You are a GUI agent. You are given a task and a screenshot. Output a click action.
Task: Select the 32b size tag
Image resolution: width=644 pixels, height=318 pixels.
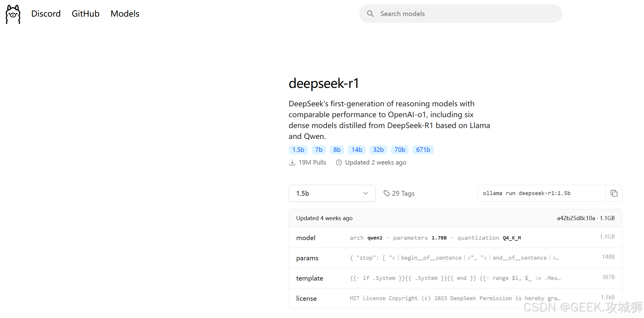tap(378, 150)
